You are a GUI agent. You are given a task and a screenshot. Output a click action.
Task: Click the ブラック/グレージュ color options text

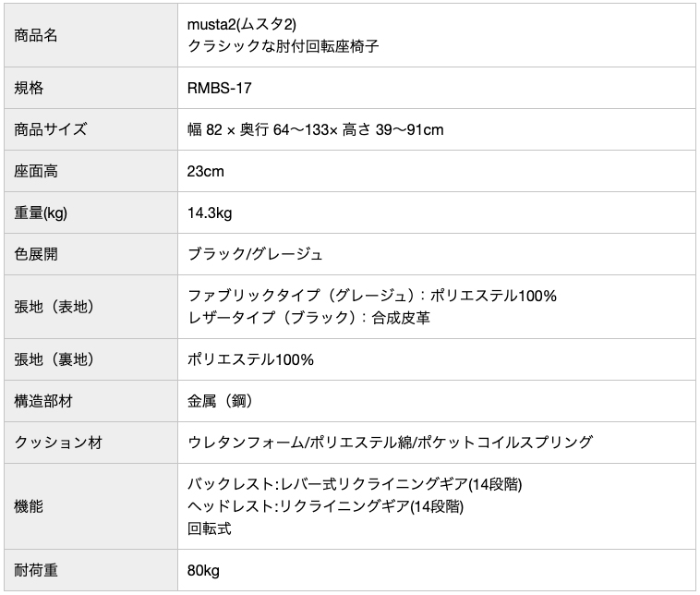click(x=255, y=254)
